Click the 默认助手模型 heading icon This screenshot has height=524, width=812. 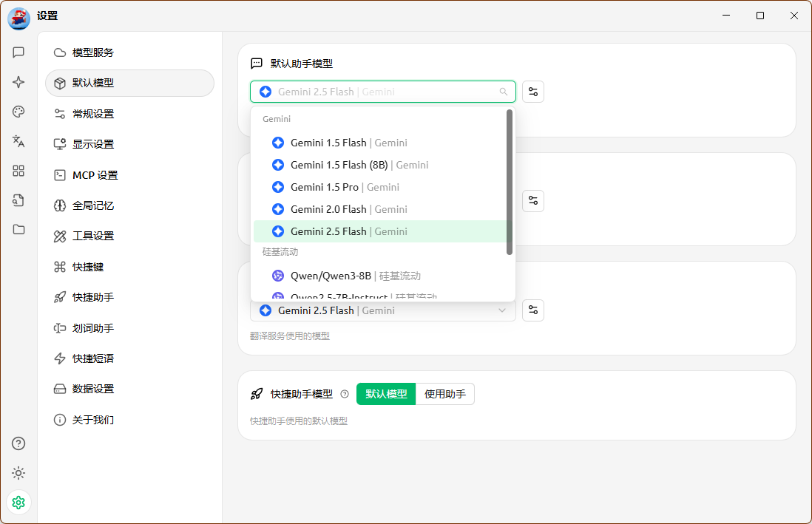coord(257,63)
